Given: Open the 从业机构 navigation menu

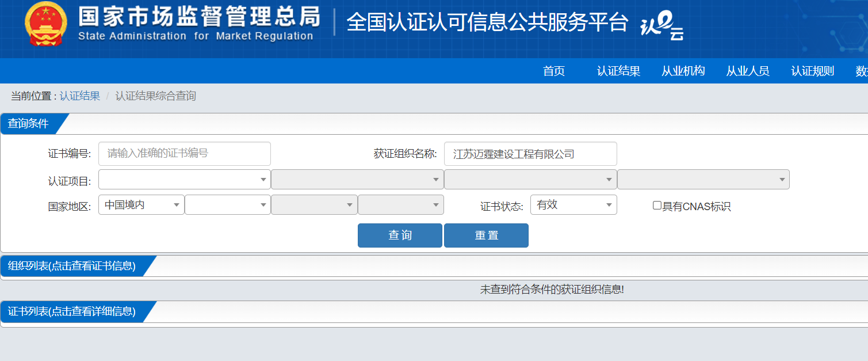Looking at the screenshot, I should [683, 71].
